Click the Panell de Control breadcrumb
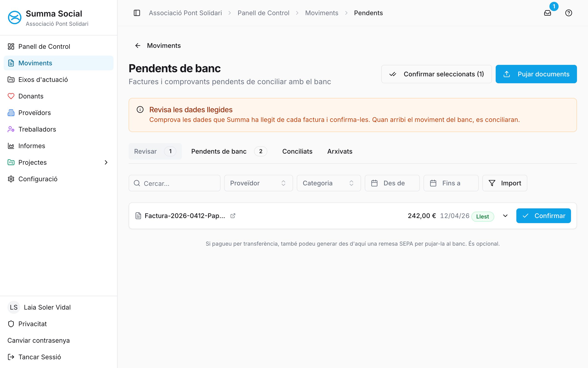 263,13
